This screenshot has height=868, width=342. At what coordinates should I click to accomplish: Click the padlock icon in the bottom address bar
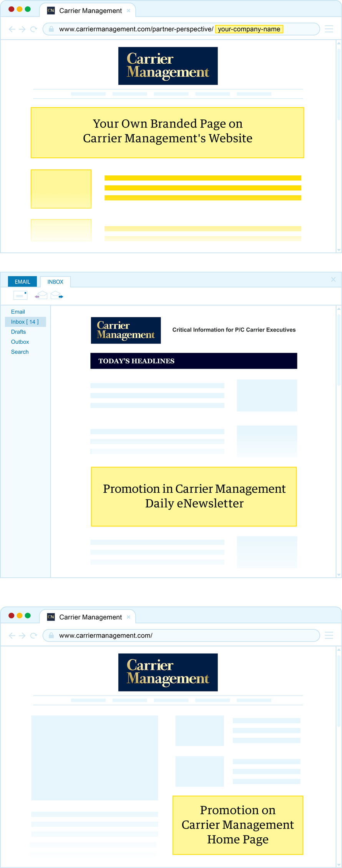(x=51, y=635)
